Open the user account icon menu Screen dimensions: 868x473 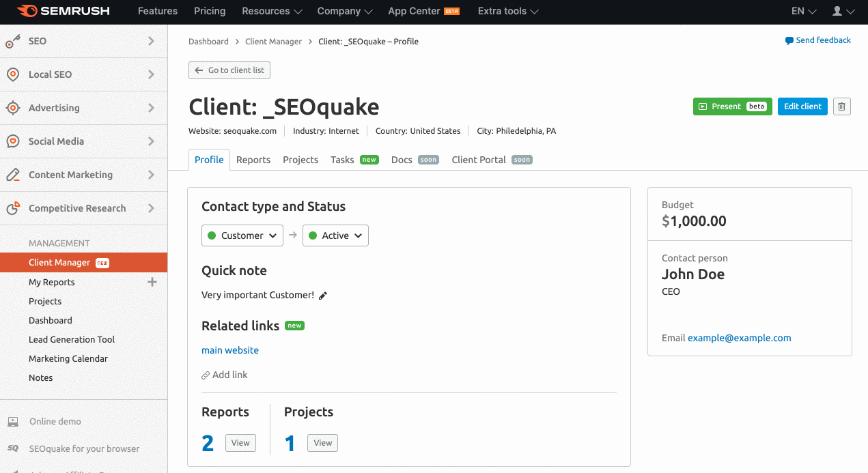pos(844,11)
